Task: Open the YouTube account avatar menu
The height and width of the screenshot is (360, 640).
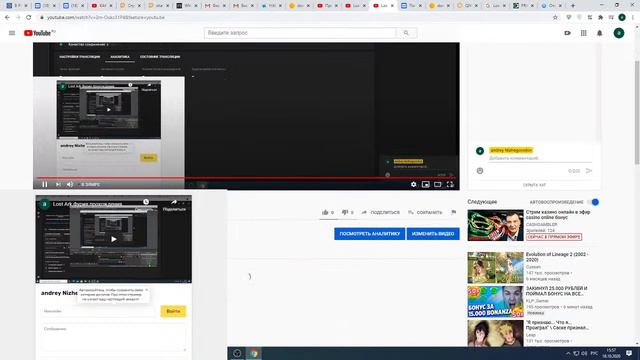Action: coord(619,33)
